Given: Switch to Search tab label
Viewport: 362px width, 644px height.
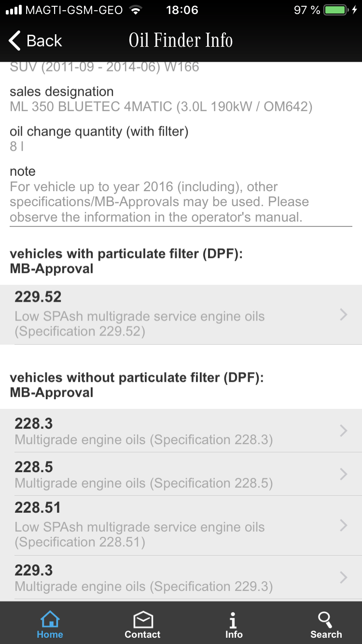Looking at the screenshot, I should pos(326,634).
